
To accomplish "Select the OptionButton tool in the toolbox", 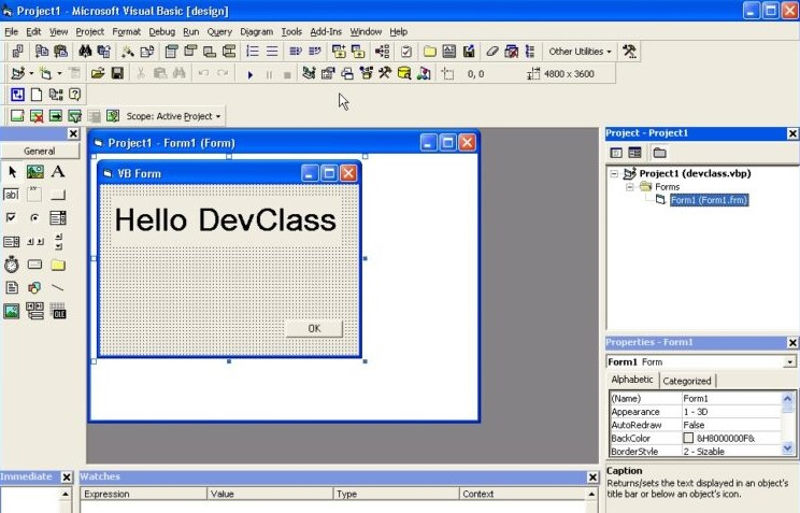I will click(35, 218).
